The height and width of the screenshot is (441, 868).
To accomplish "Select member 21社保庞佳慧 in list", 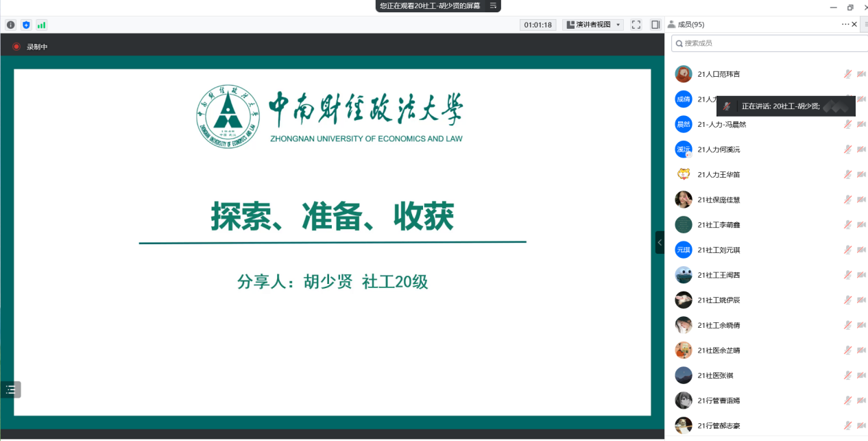I will pos(719,200).
